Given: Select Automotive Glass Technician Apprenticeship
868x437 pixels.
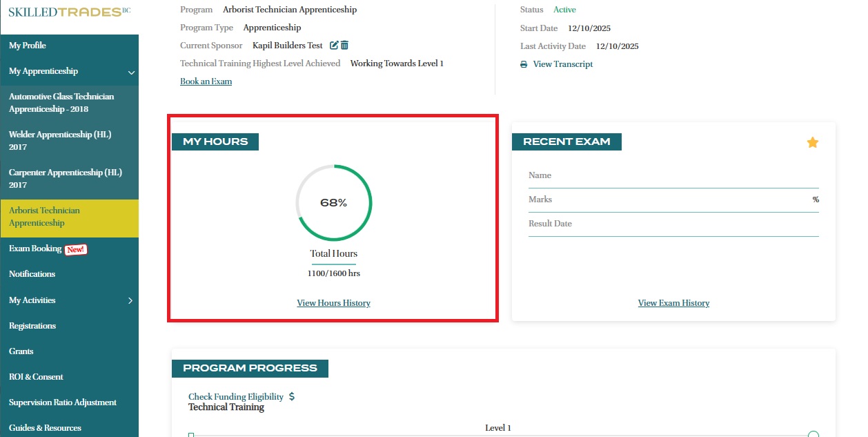Looking at the screenshot, I should [61, 103].
